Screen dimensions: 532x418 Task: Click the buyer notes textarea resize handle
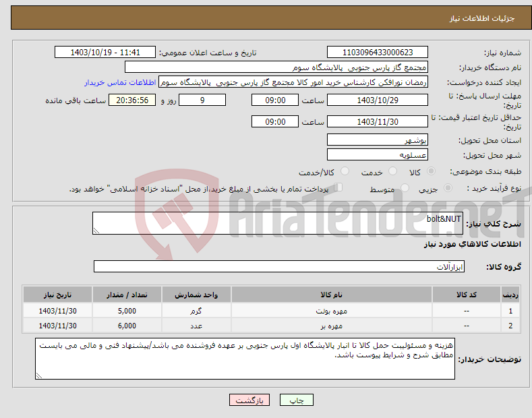point(39,376)
